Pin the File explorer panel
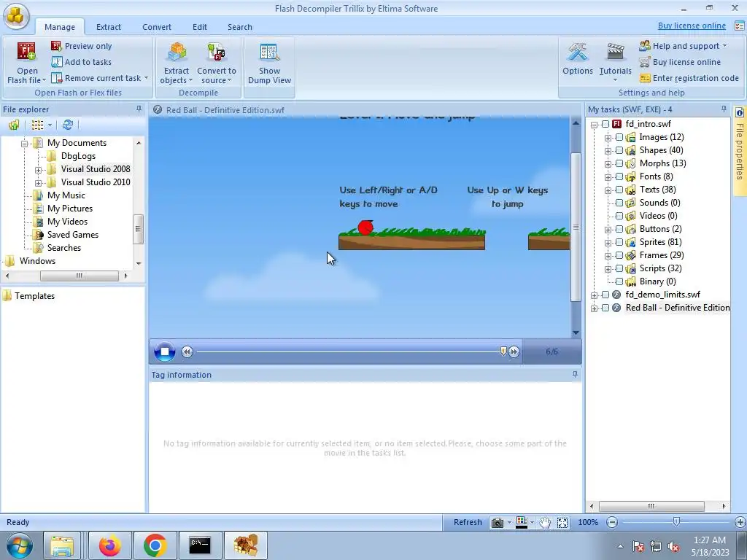This screenshot has height=560, width=747. (139, 109)
